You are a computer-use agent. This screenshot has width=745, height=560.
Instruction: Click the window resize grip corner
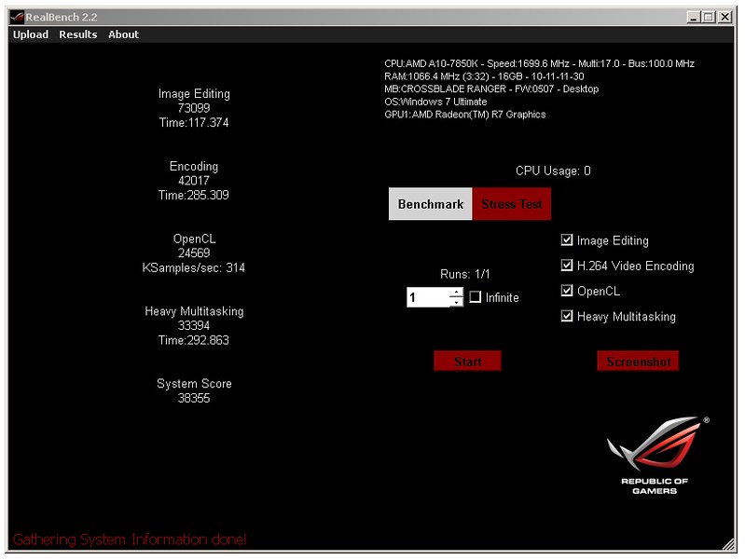pyautogui.click(x=729, y=545)
